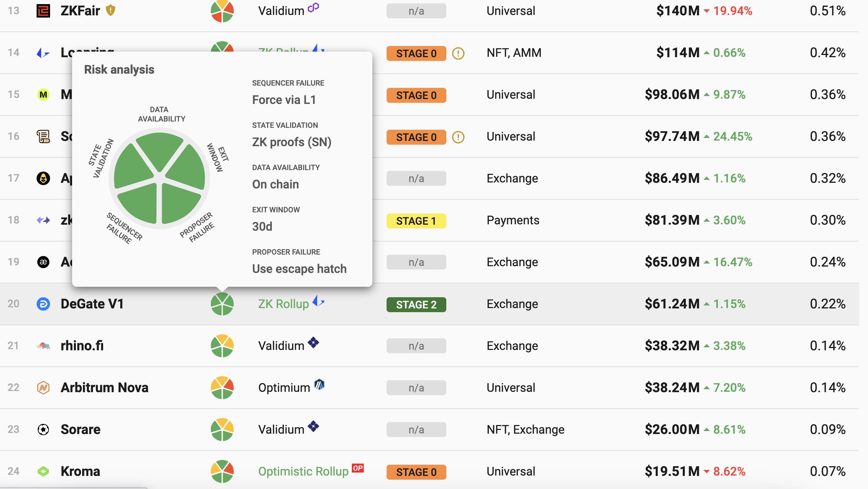Open the rhino.fi risk pie chart
Viewport: 868px width, 489px height.
[222, 346]
